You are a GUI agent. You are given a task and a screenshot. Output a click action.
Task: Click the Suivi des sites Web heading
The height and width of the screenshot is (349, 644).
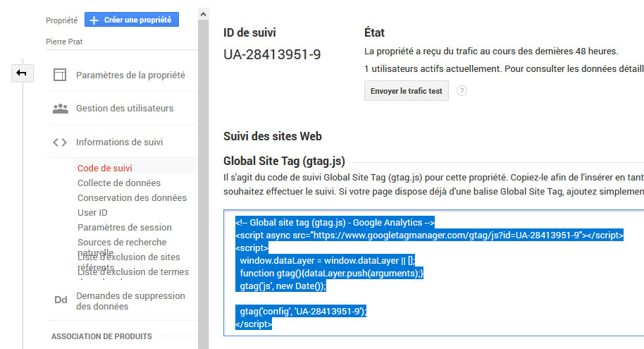pos(272,137)
